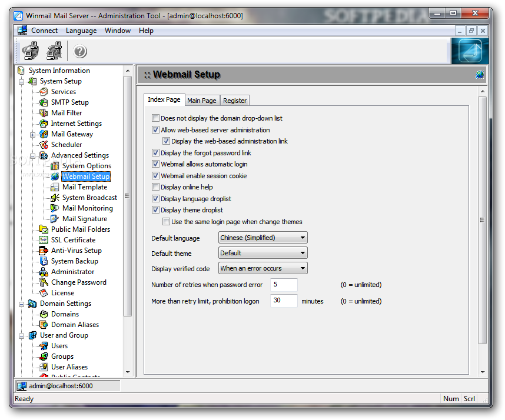Click the connect to server toolbar icon
The image size is (505, 420).
[30, 51]
